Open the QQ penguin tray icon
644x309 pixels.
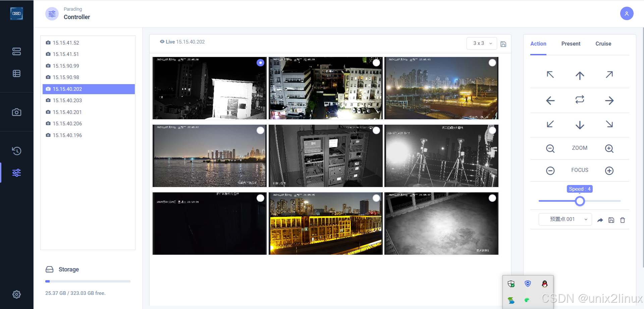(544, 284)
